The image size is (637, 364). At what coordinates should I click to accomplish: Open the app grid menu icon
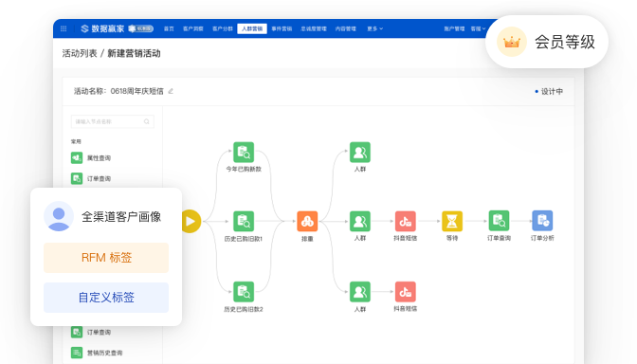tap(64, 28)
